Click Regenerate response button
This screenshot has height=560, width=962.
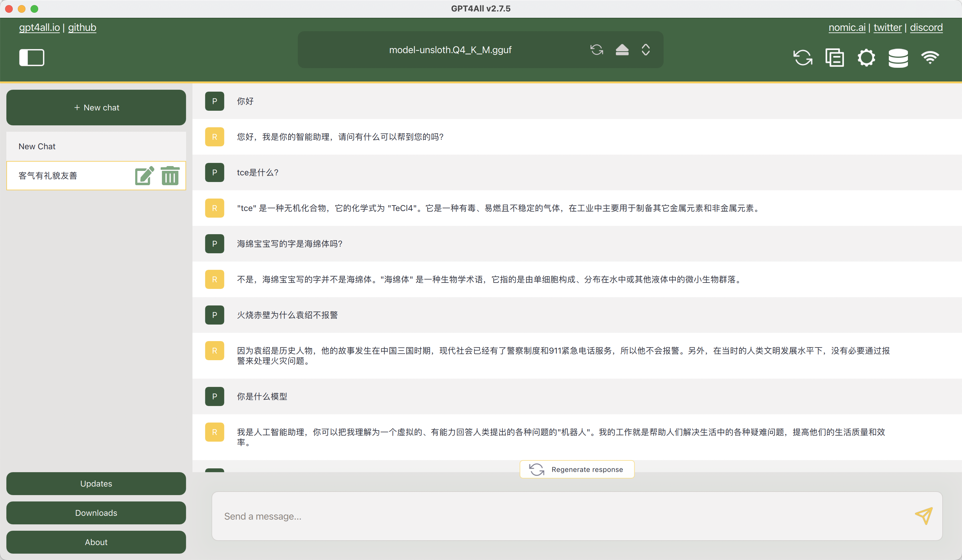click(x=577, y=470)
